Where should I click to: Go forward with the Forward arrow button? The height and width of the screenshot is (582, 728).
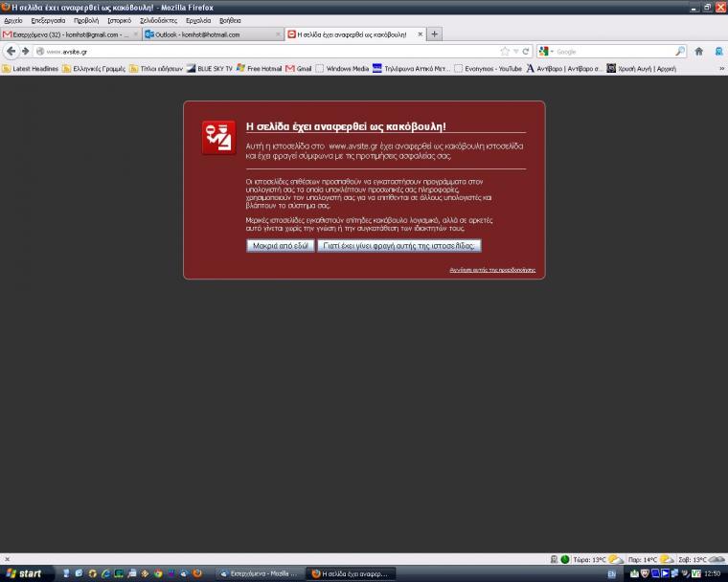[x=26, y=51]
